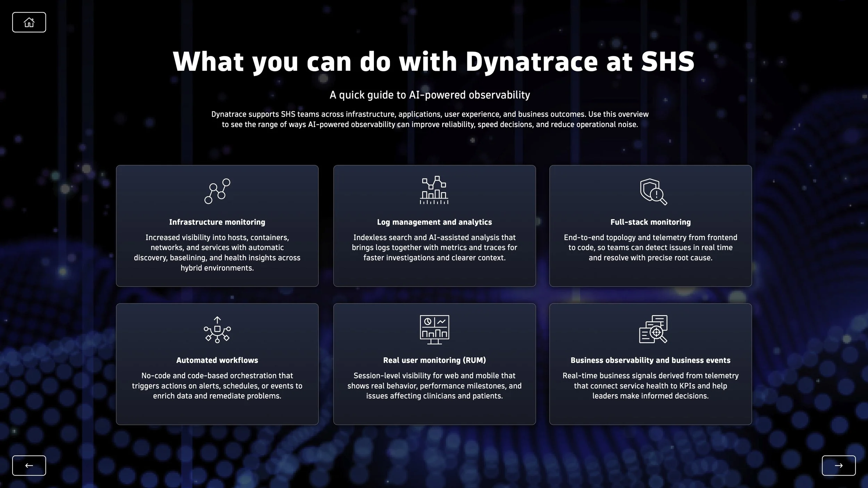Screen dimensions: 868x488
Task: Select the Real user monitoring (RUM) title
Action: point(434,360)
